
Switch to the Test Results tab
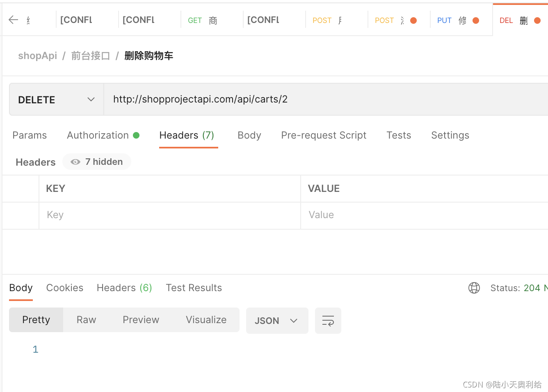coord(194,288)
